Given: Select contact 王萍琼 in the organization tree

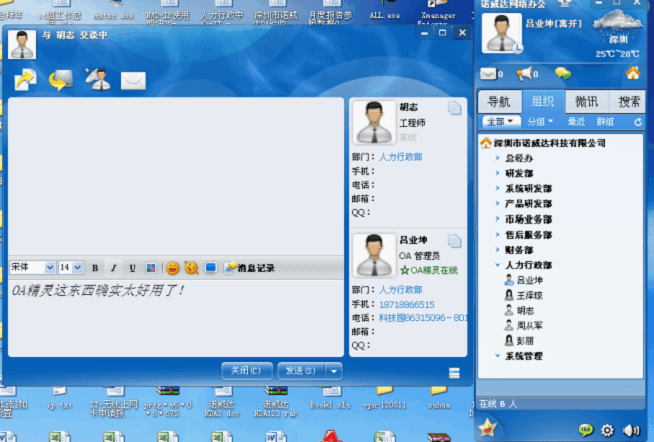Looking at the screenshot, I should tap(529, 296).
